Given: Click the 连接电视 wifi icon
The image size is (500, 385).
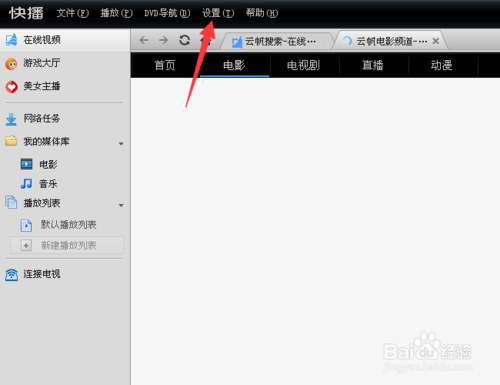Looking at the screenshot, I should 11,275.
